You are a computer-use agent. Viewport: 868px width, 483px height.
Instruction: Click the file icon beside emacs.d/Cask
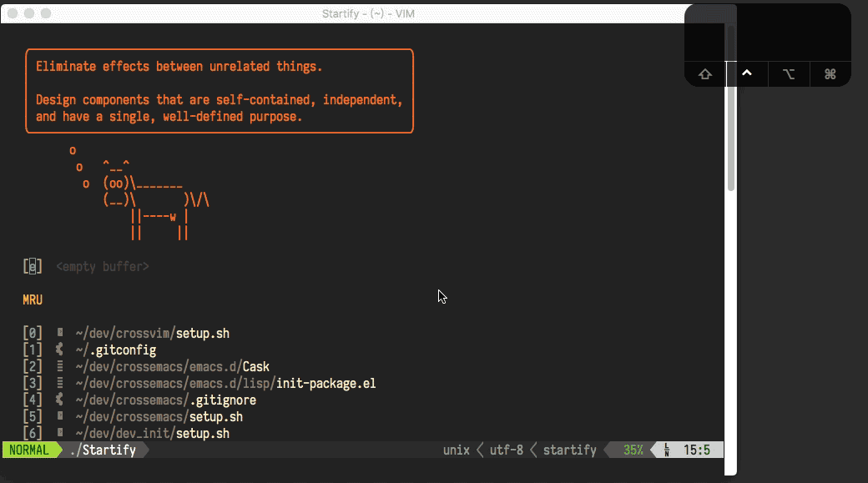click(x=60, y=366)
